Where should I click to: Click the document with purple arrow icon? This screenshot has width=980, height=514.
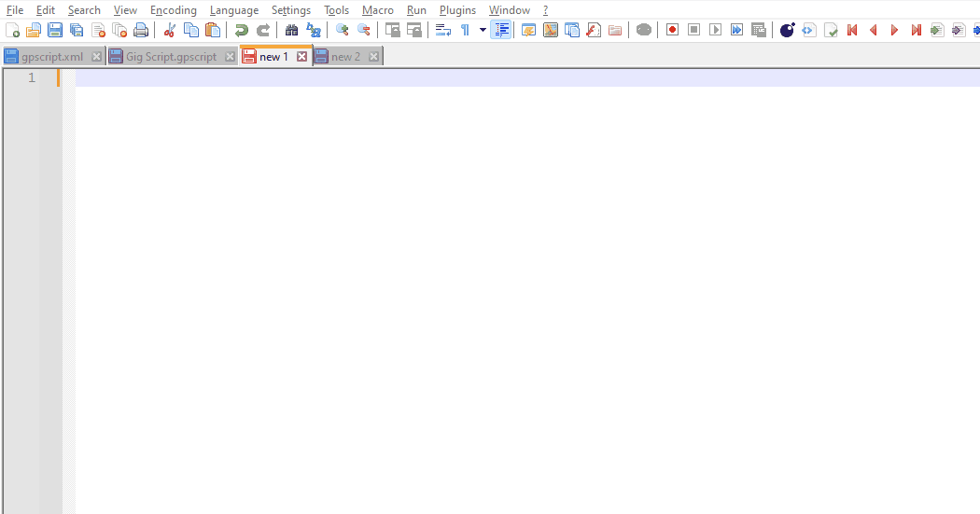[x=959, y=30]
